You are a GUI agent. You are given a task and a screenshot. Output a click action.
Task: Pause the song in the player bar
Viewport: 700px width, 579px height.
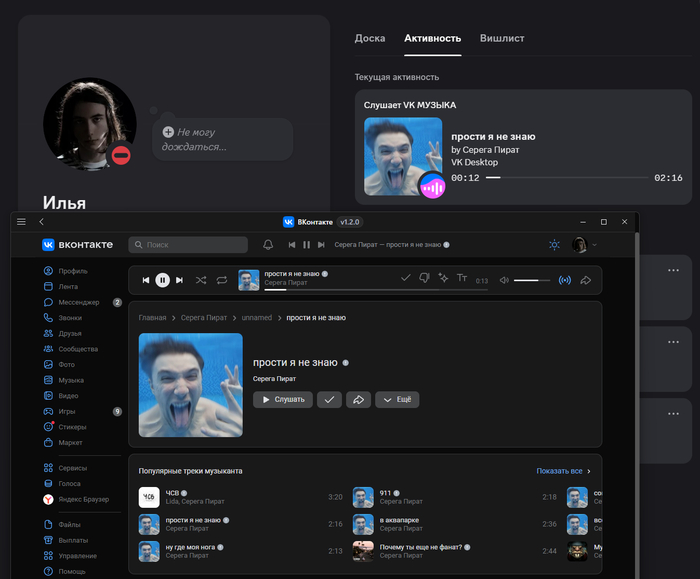(x=162, y=280)
